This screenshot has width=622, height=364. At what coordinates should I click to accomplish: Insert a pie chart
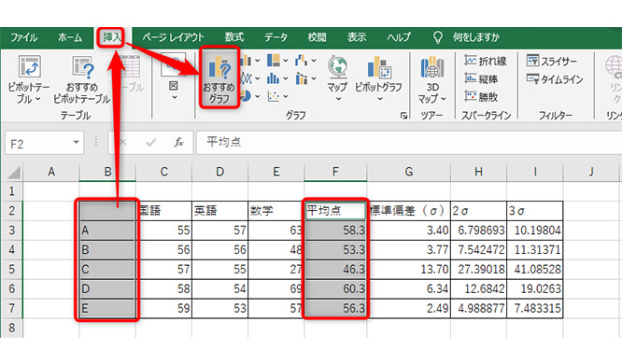pos(246,96)
